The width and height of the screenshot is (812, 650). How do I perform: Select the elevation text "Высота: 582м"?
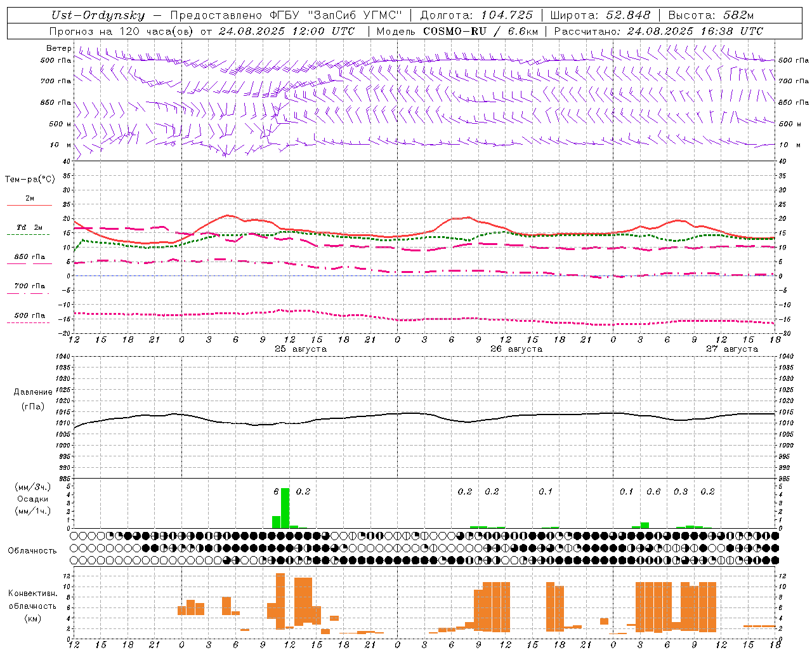click(711, 15)
